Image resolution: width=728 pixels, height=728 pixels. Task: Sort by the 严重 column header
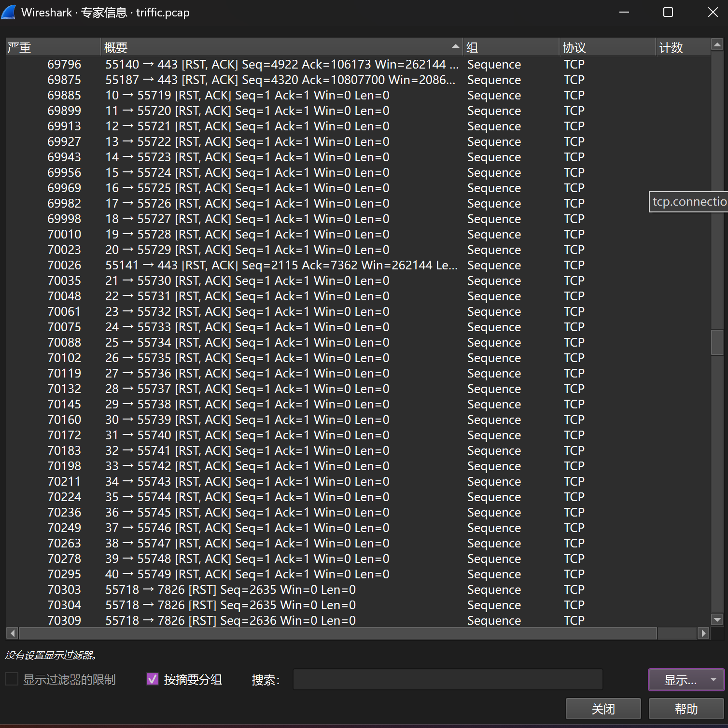click(x=53, y=47)
